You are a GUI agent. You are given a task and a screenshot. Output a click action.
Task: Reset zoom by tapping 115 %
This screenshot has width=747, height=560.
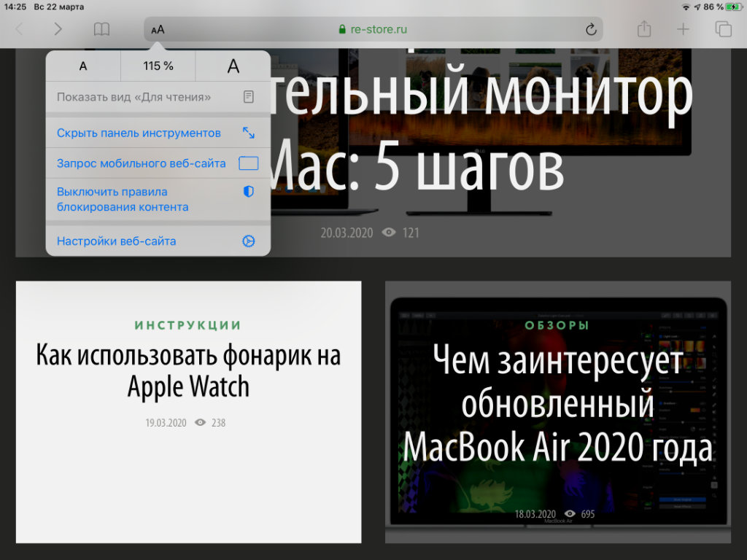(x=158, y=66)
